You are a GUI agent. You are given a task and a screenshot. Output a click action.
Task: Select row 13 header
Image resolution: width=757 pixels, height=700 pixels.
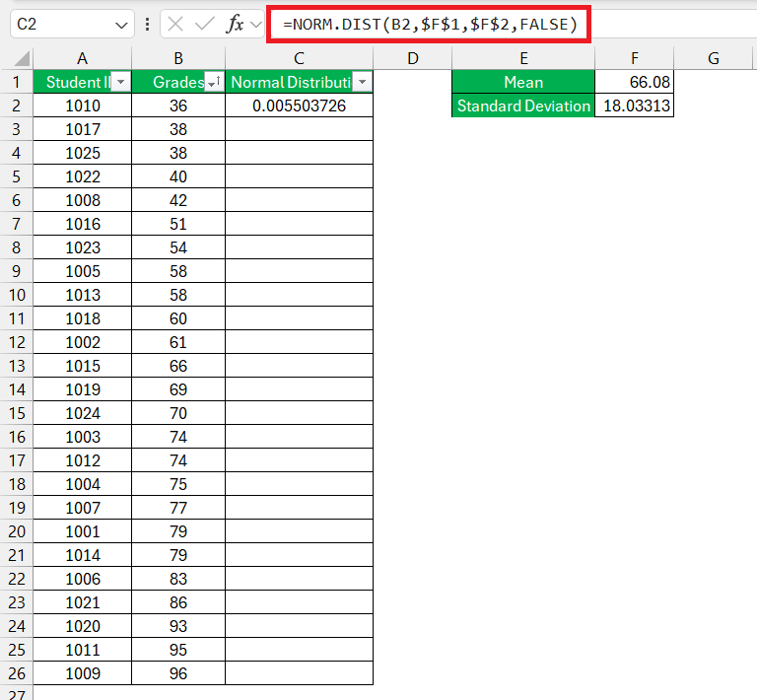coord(17,366)
